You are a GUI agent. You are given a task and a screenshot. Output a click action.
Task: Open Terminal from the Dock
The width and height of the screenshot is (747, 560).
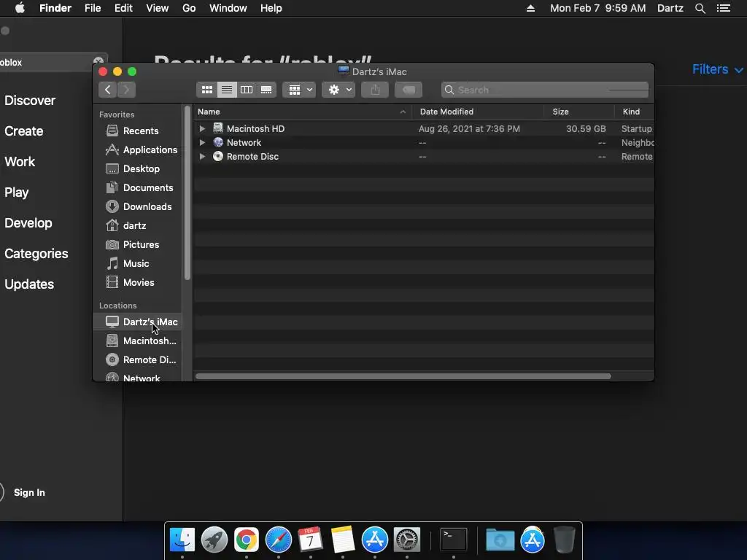click(453, 540)
